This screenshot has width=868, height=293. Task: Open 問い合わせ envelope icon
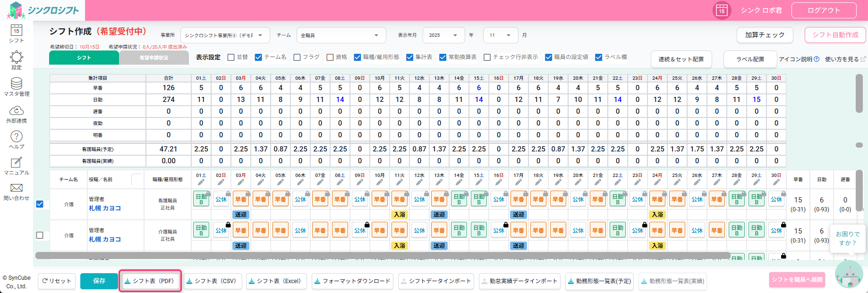pyautogui.click(x=17, y=188)
